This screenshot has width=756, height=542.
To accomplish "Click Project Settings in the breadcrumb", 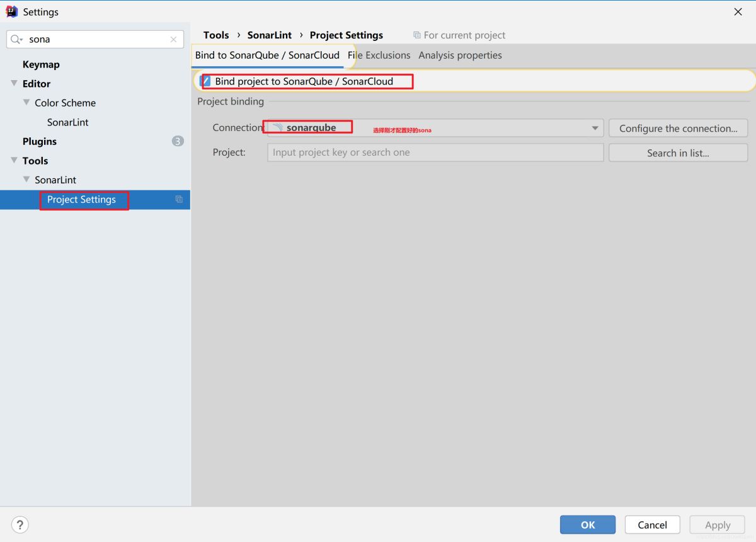I will 346,35.
